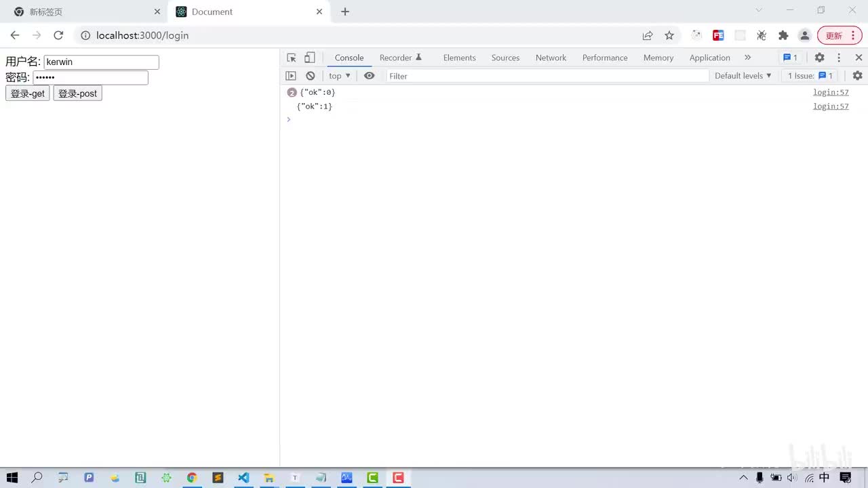Open Google Chrome from the taskbar
868x488 pixels.
tap(192, 478)
